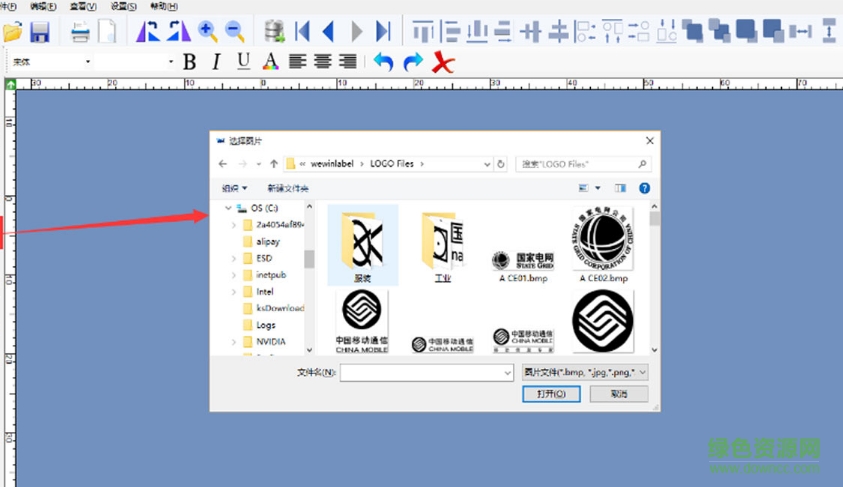Screen dimensions: 843x487
Task: Select the alipay folder in tree
Action: [268, 242]
